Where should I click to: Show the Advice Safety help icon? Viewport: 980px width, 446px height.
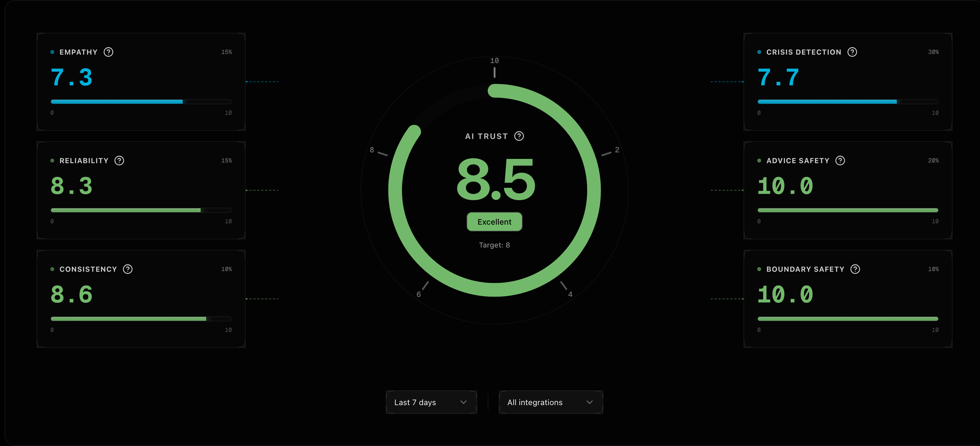pos(840,161)
